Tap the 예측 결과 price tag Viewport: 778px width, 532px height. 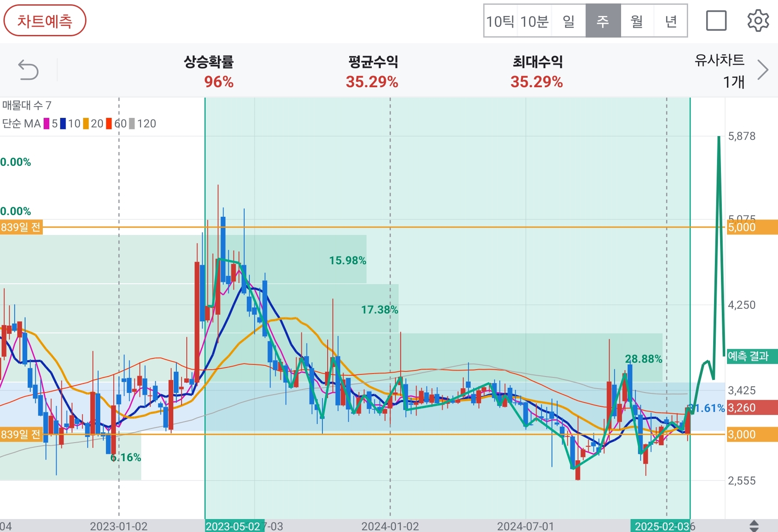752,356
